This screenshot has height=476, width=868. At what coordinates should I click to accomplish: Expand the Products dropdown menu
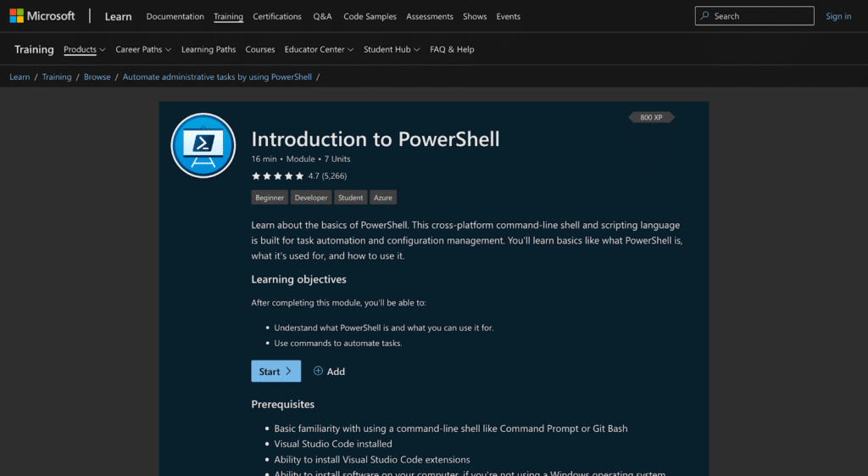[x=85, y=49]
